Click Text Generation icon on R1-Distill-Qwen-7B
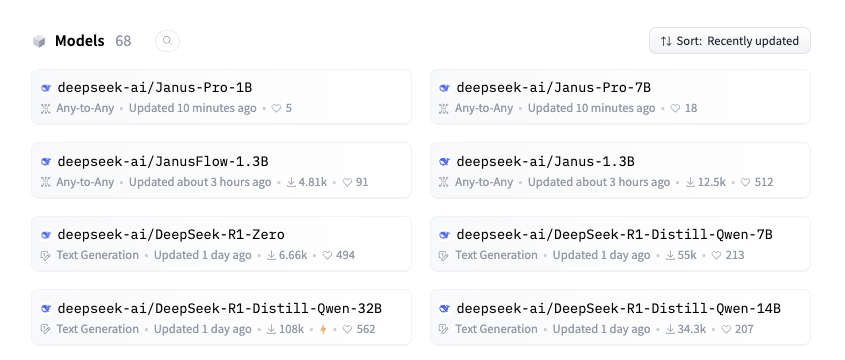 (445, 255)
